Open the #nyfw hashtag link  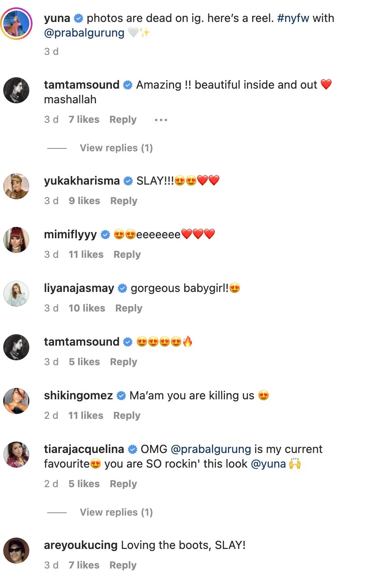(x=293, y=18)
